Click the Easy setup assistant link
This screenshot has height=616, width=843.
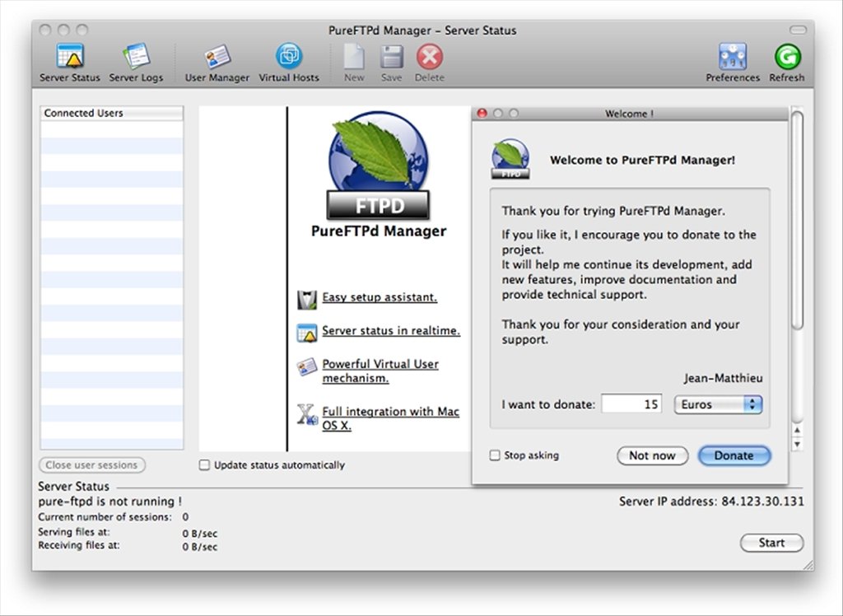[380, 297]
